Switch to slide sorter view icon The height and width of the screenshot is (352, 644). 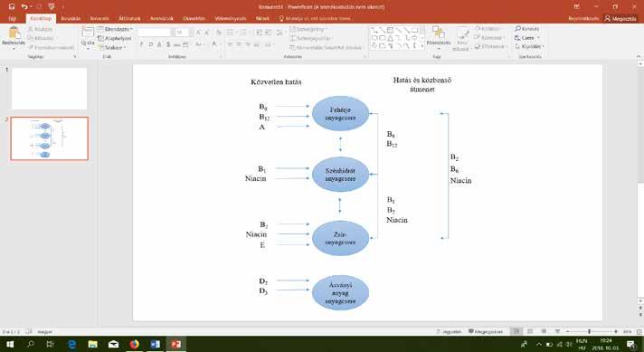click(x=530, y=331)
